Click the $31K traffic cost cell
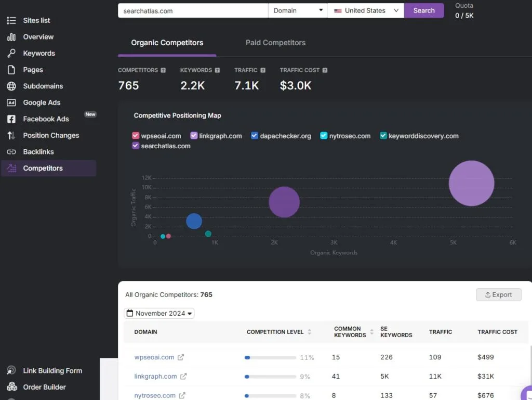 486,376
